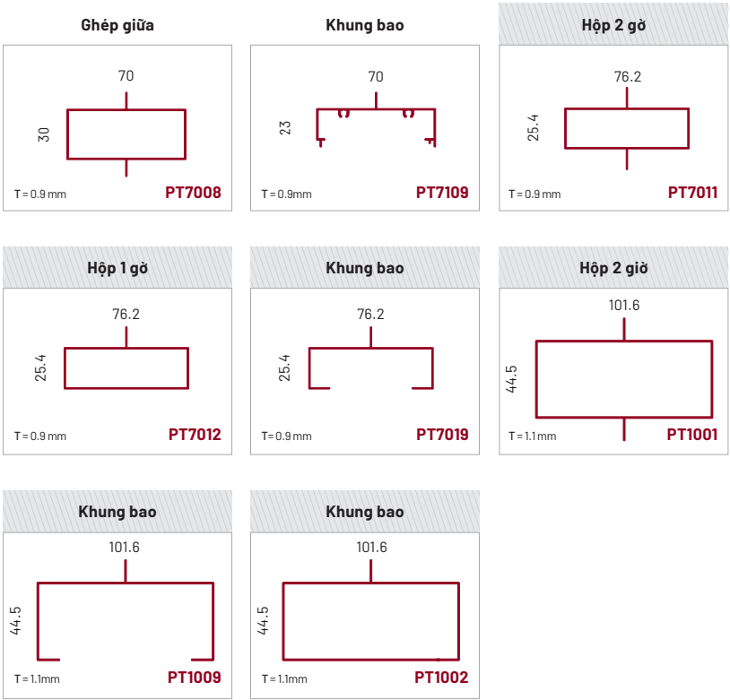Image resolution: width=730 pixels, height=700 pixels.
Task: Click the PT7008 rectangular profile drawing
Action: tap(126, 134)
